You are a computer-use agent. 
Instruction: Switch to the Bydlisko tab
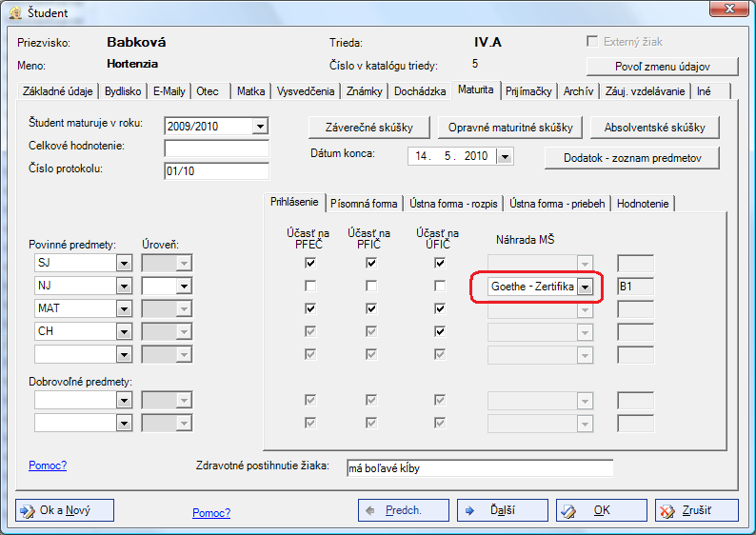pos(123,91)
